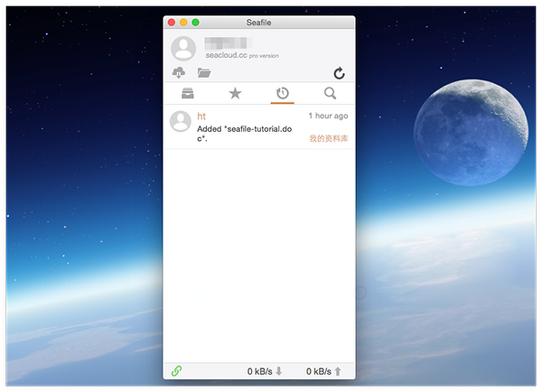Switch to the Libraries tab tray icon

187,93
